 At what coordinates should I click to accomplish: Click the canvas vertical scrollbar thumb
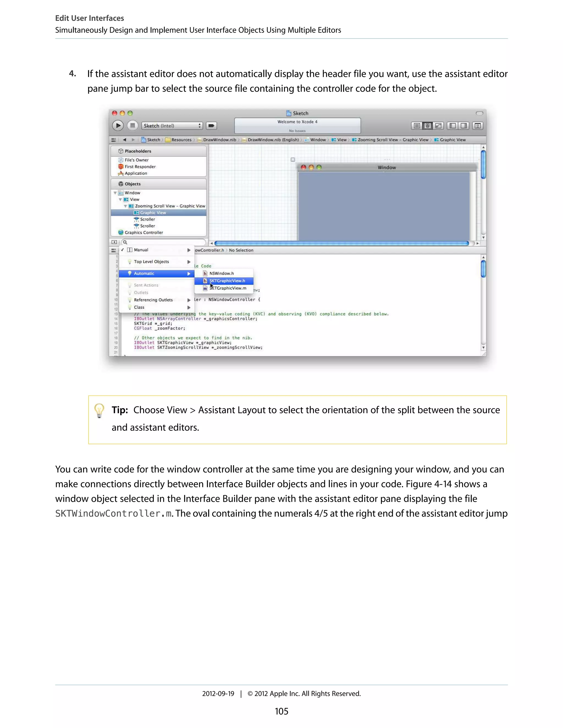(483, 165)
